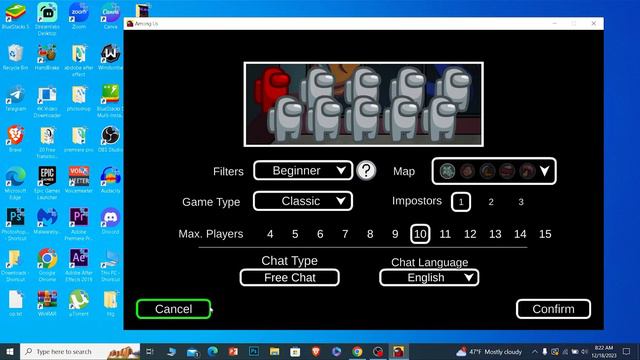The height and width of the screenshot is (360, 640).
Task: Open Among Us from the taskbar
Action: [398, 351]
